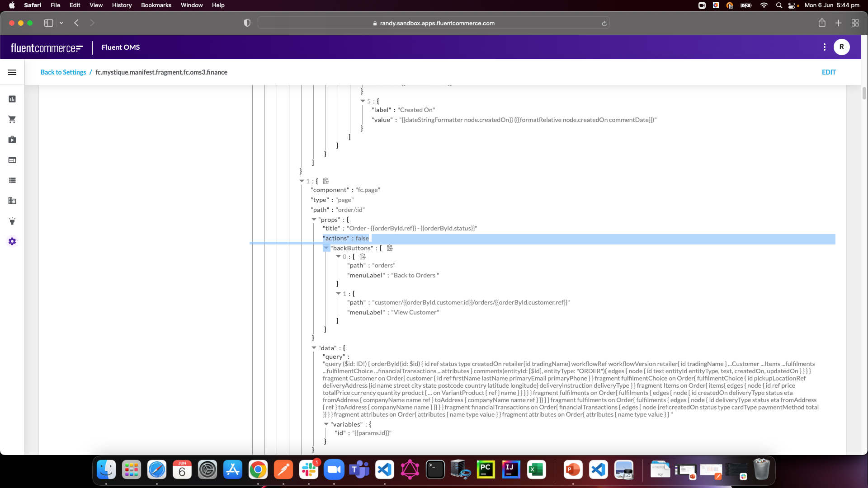The width and height of the screenshot is (868, 488).
Task: Click the hamburger menu icon top-left
Action: coord(12,72)
